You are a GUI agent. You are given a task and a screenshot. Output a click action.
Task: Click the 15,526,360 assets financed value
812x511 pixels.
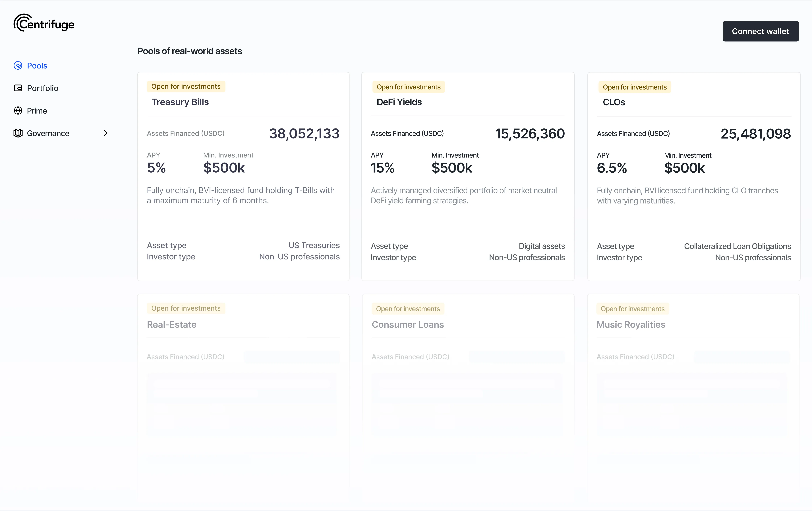point(530,134)
